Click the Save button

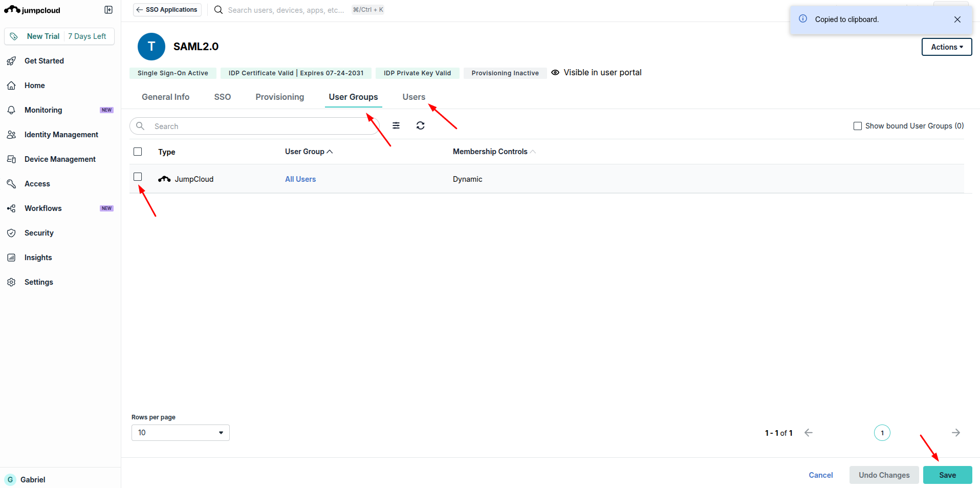(x=948, y=475)
